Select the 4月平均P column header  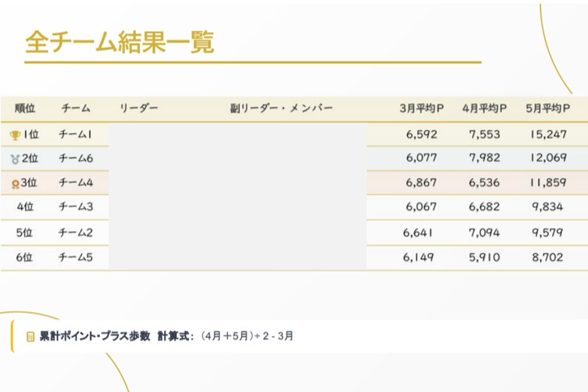click(484, 108)
